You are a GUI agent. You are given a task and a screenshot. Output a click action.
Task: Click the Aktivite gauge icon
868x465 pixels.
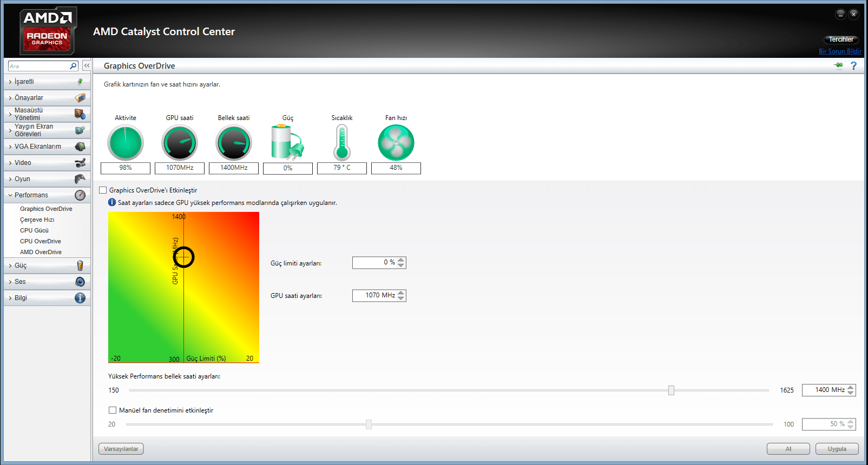point(126,143)
